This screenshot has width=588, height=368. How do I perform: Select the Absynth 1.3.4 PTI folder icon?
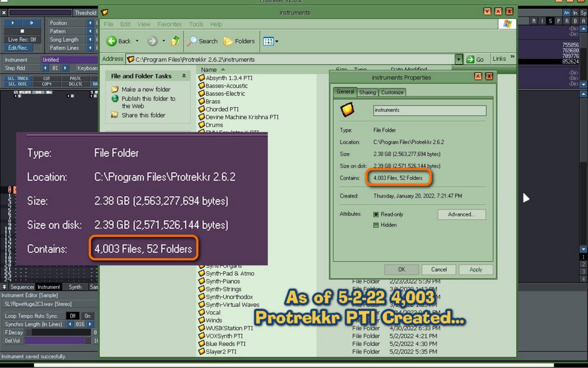(202, 78)
